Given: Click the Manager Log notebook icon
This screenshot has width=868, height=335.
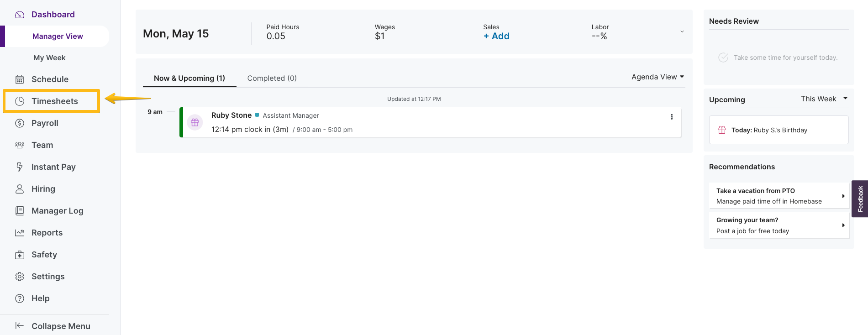Looking at the screenshot, I should 20,211.
